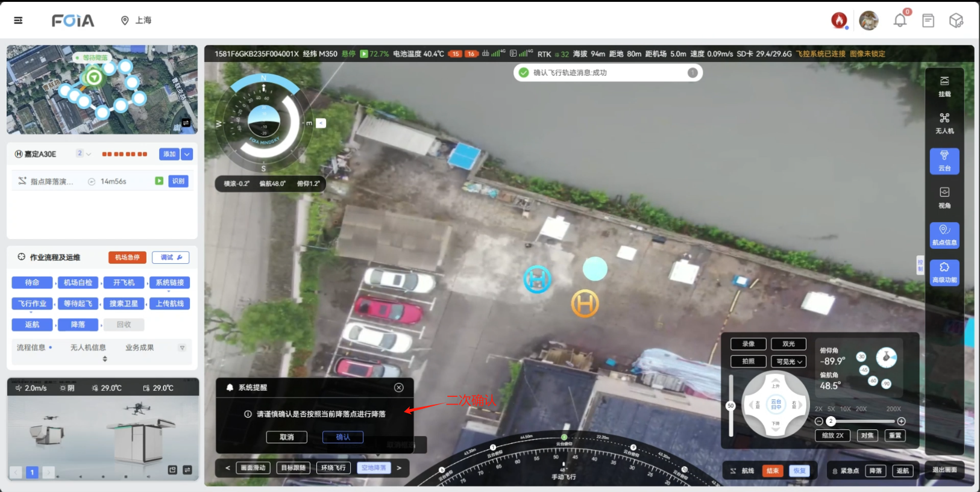Click the zoom slider track near 20X
Viewport: 980px width, 492px height.
pyautogui.click(x=861, y=421)
